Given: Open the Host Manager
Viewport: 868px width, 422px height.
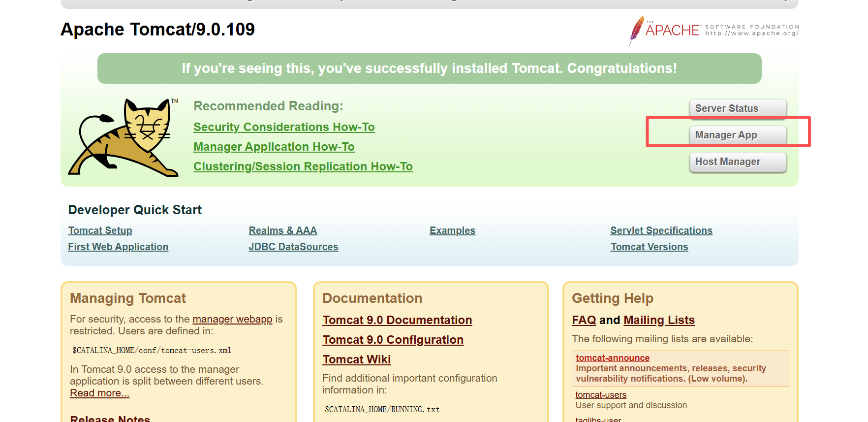Looking at the screenshot, I should [738, 162].
